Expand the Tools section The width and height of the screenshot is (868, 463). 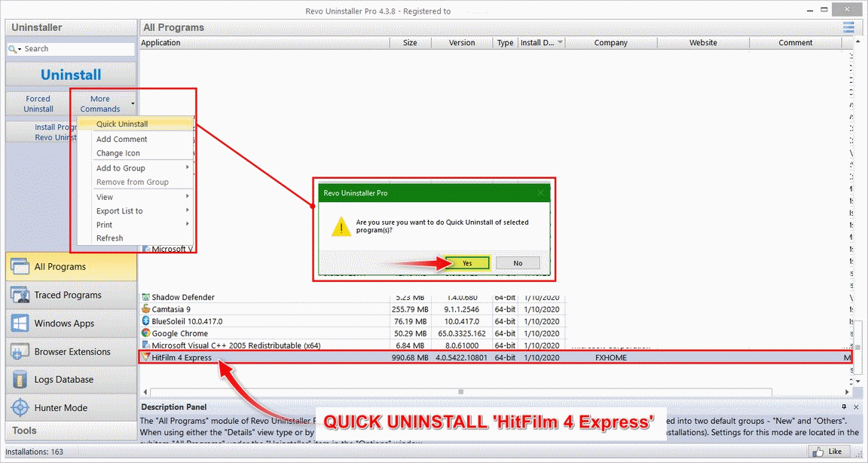[71, 431]
